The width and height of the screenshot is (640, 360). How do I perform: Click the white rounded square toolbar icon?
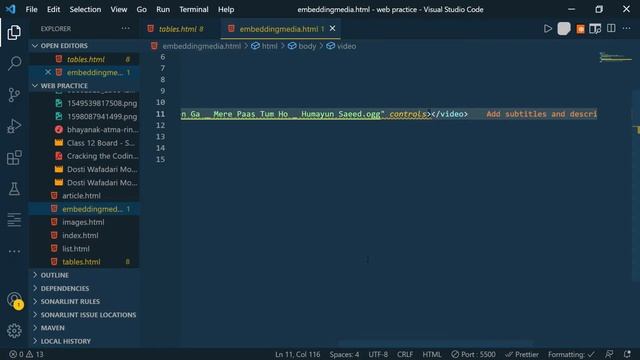pyautogui.click(x=564, y=29)
